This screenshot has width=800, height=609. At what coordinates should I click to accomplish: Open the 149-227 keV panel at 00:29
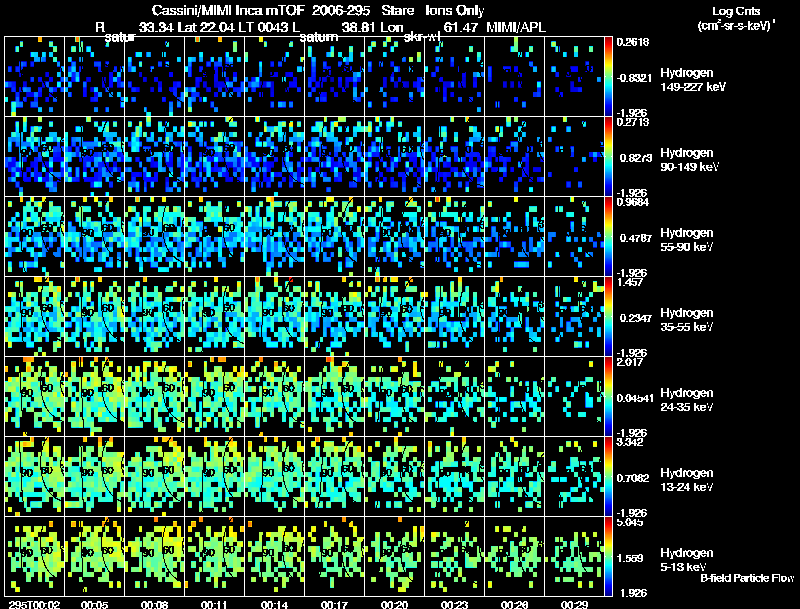[574, 77]
